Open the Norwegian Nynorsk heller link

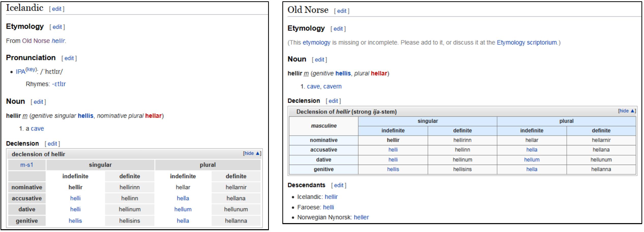click(362, 218)
